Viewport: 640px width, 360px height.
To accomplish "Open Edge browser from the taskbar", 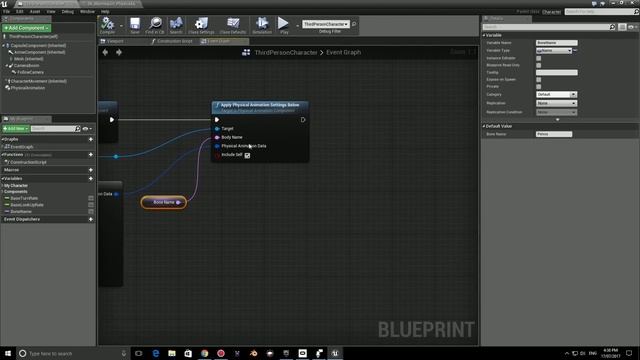I will 156,353.
